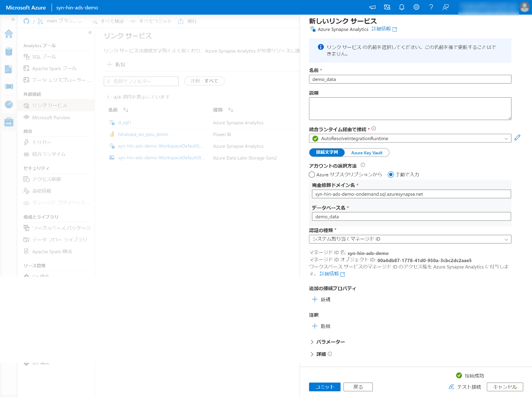Open 詳細情報 link under managed ID text

(x=332, y=274)
